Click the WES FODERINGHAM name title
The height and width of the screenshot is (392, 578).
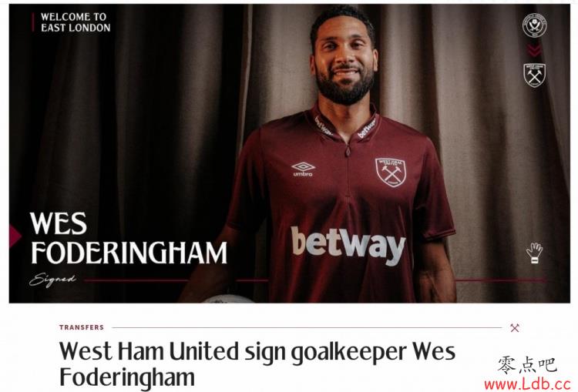pyautogui.click(x=128, y=239)
